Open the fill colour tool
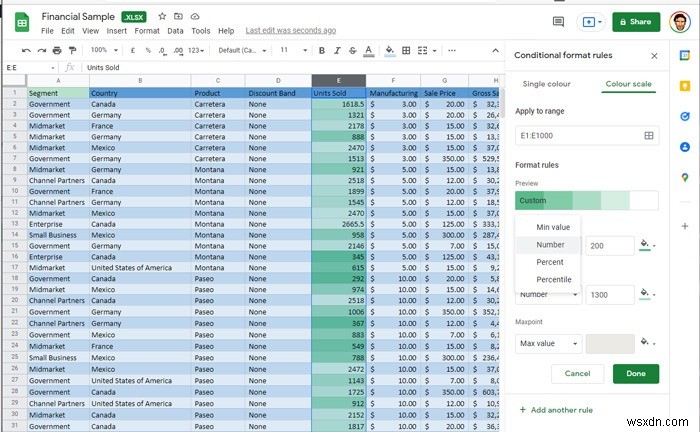This screenshot has height=432, width=700. (x=389, y=51)
